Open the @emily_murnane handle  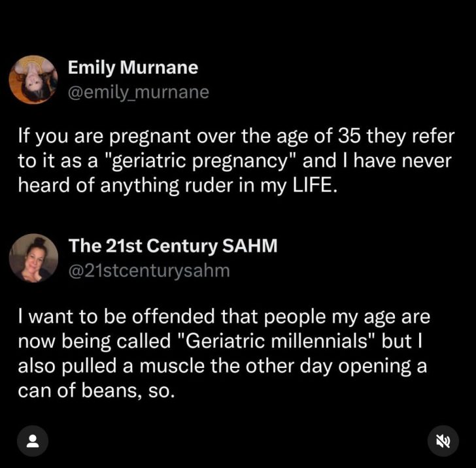tap(139, 92)
